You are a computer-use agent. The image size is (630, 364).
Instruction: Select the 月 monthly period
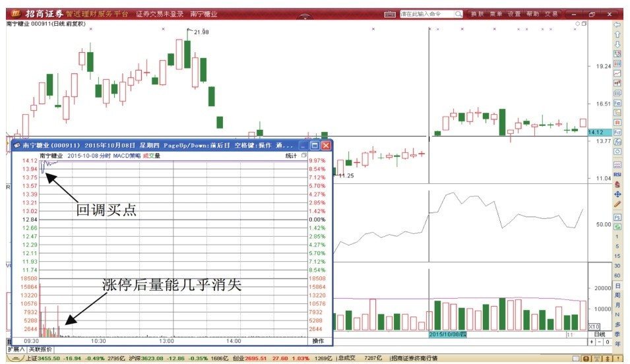coord(617,305)
